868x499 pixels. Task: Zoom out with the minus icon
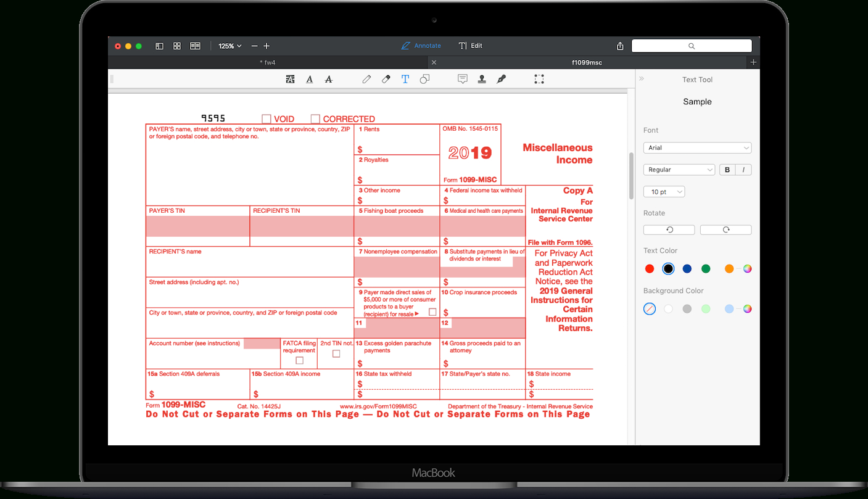pos(255,46)
